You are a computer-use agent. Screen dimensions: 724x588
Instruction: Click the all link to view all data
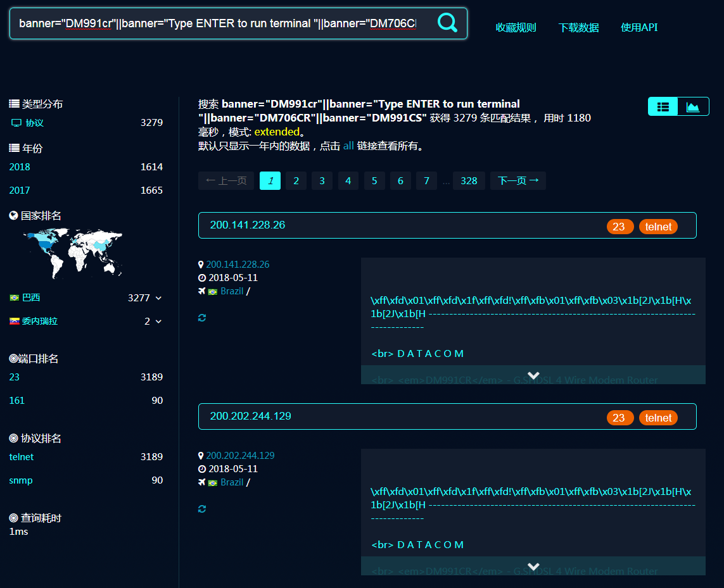tap(348, 146)
